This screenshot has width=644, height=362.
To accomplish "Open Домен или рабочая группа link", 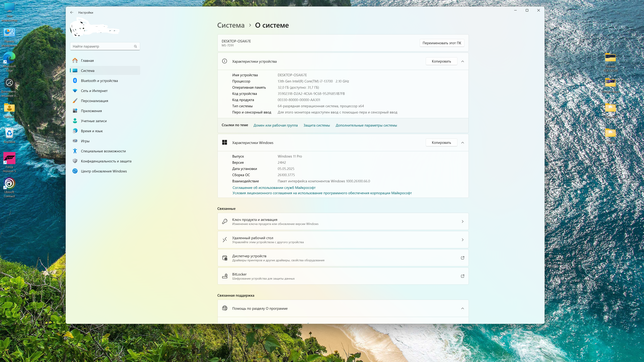I will tap(276, 125).
